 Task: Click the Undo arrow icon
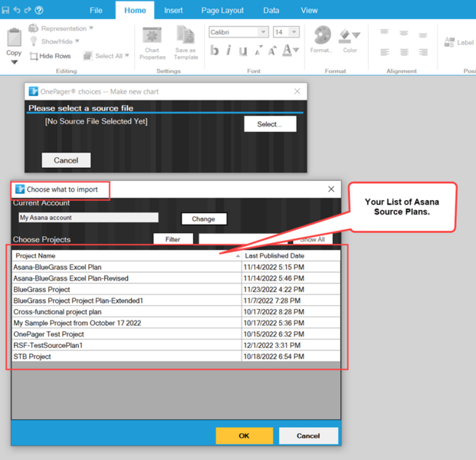(x=17, y=10)
